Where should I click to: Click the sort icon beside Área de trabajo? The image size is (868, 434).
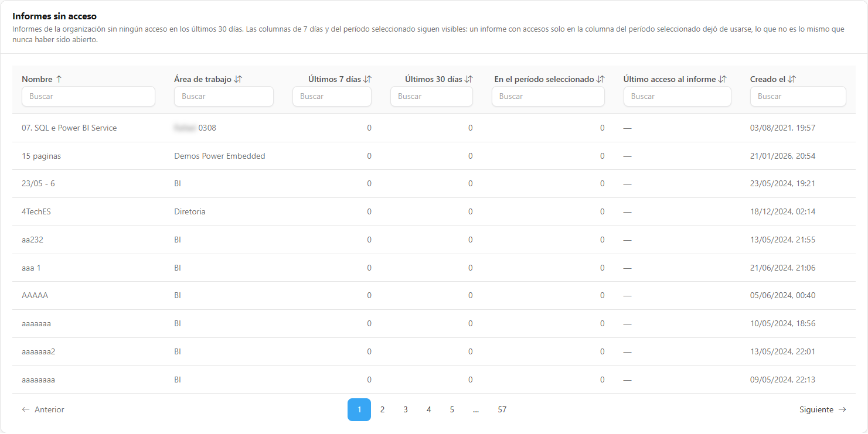tap(238, 79)
